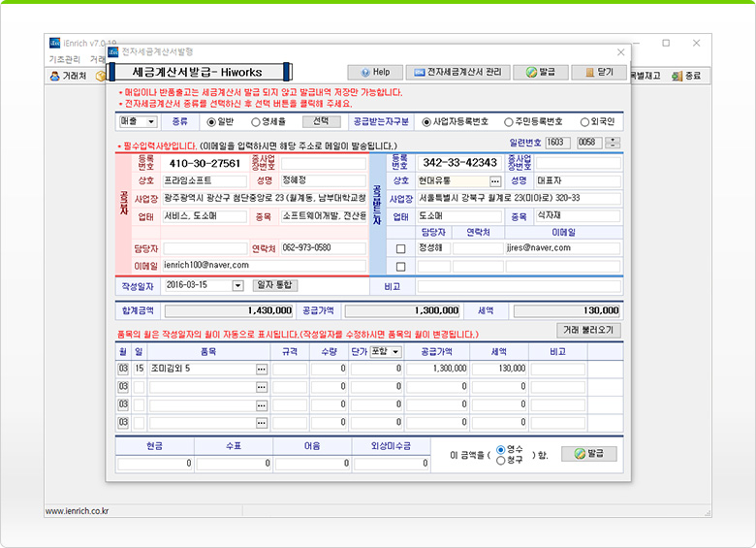Click the top 발급 toolbar button

(541, 73)
